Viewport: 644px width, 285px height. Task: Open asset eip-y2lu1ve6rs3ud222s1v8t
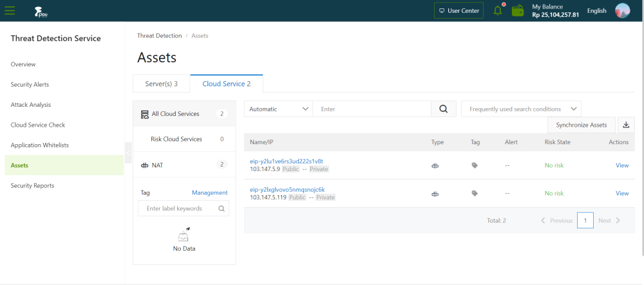click(x=287, y=161)
